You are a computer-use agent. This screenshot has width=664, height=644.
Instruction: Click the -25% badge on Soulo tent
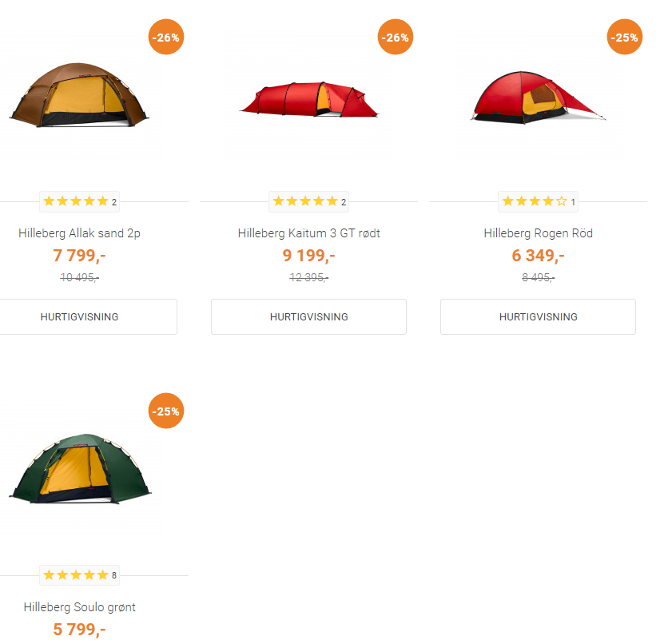(x=166, y=411)
